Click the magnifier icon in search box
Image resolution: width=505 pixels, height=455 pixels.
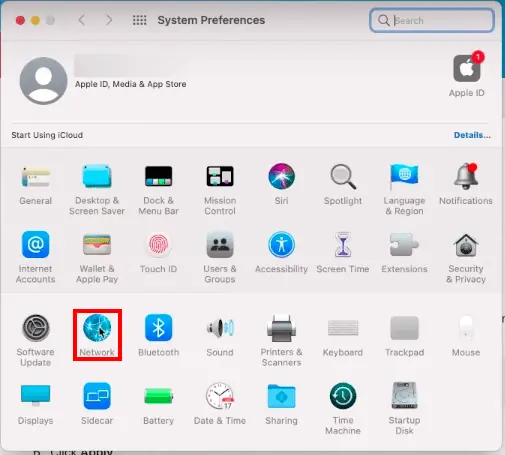tap(383, 20)
